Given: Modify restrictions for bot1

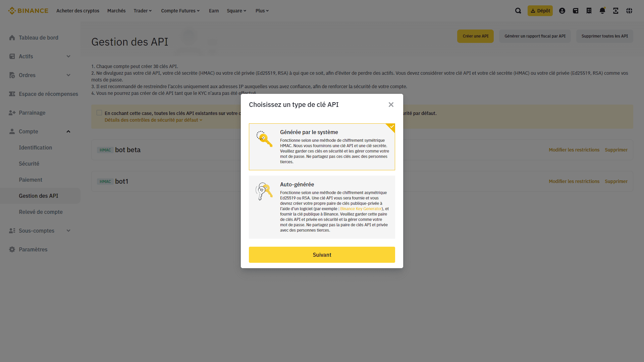Looking at the screenshot, I should 574,181.
